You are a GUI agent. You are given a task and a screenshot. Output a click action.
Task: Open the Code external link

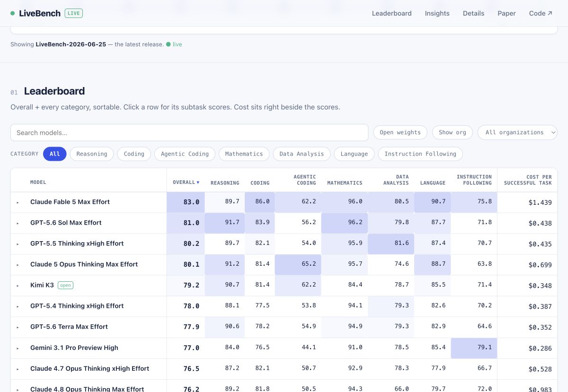tap(541, 13)
